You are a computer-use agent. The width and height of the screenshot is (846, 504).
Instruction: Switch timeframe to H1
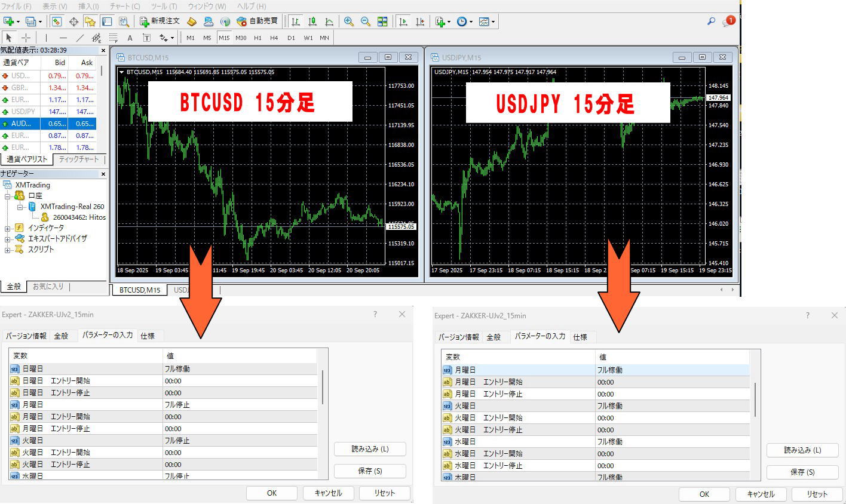click(258, 38)
